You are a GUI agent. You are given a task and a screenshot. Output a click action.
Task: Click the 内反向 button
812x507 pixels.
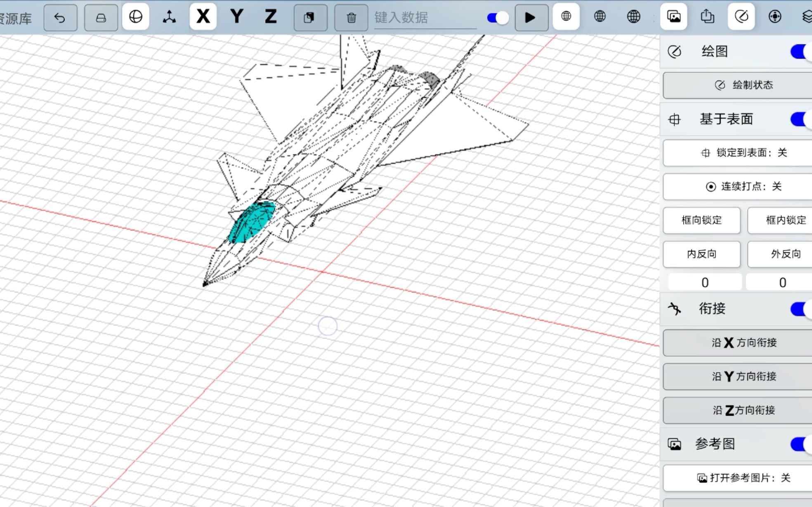(701, 254)
